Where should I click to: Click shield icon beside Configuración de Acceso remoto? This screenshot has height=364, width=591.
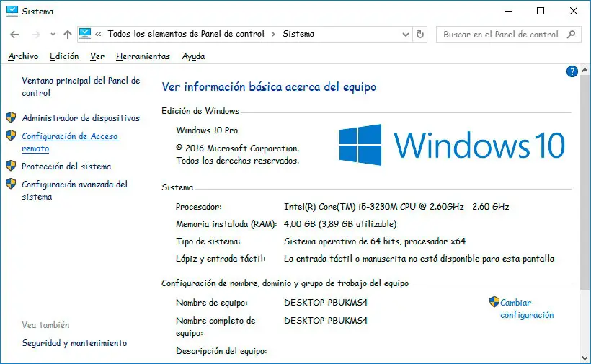coord(11,136)
